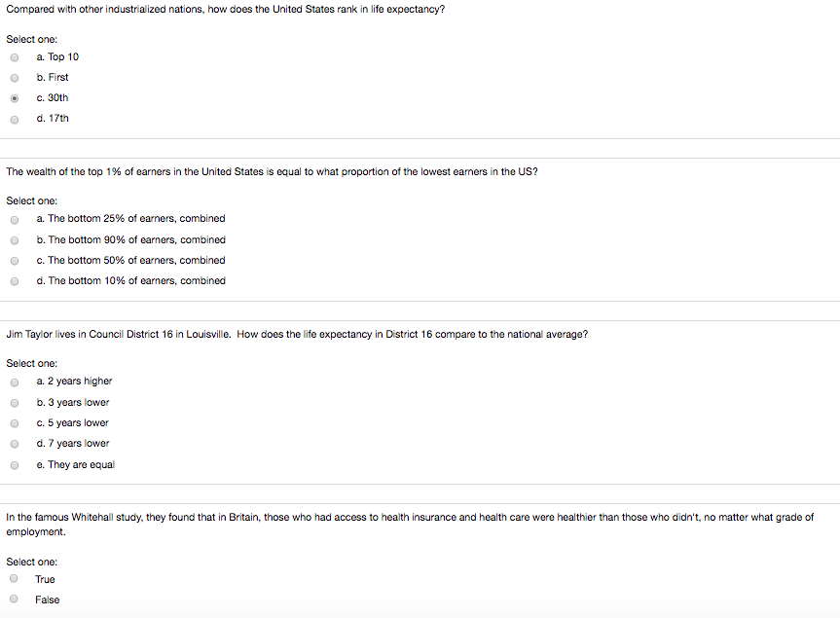This screenshot has height=618, width=840.
Task: Select the '30th' radio button
Action: (x=15, y=98)
